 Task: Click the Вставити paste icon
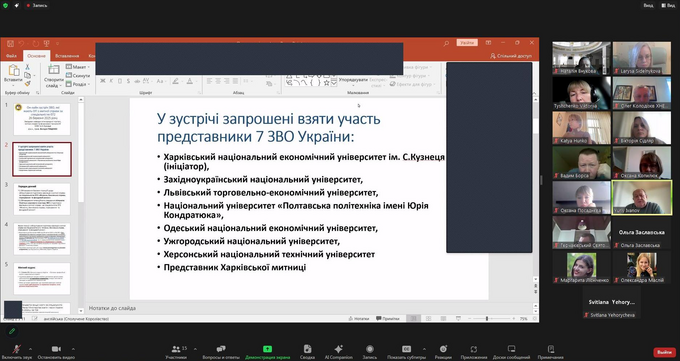pyautogui.click(x=13, y=74)
